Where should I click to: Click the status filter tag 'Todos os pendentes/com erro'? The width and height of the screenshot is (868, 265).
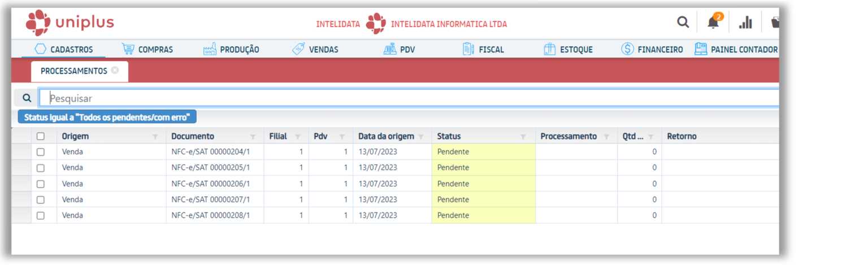[x=107, y=117]
